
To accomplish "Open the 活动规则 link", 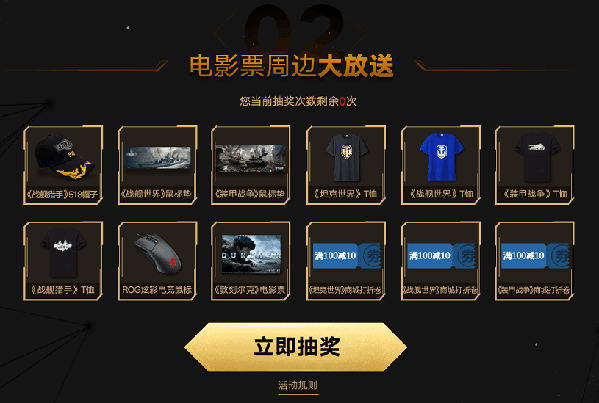I will 298,385.
